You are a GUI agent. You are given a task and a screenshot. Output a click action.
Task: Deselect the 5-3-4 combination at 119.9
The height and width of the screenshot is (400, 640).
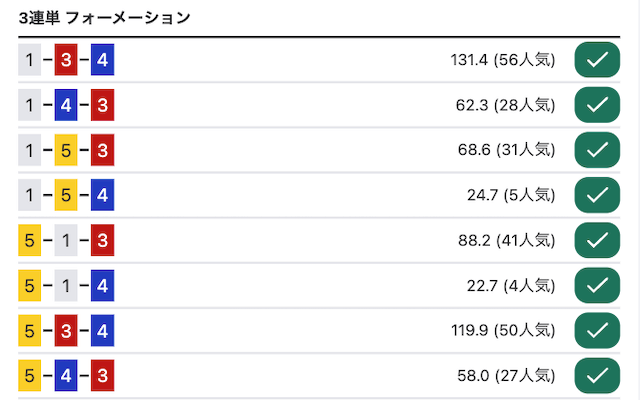597,330
